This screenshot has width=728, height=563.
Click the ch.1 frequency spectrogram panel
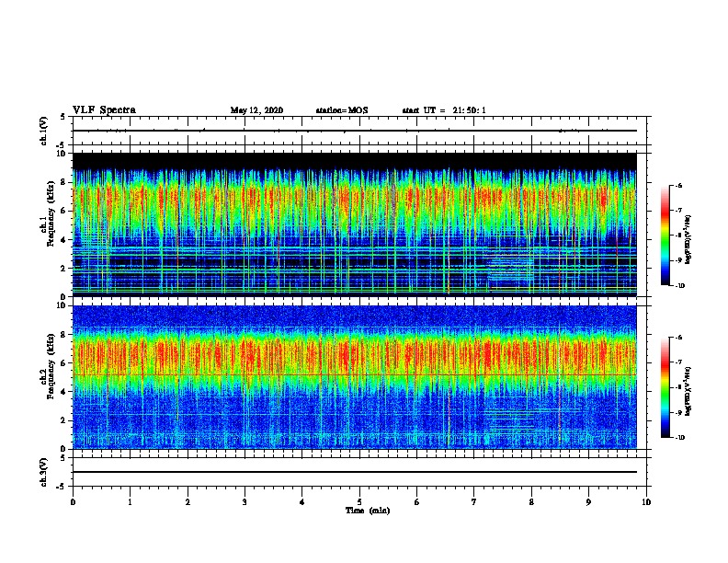[354, 224]
